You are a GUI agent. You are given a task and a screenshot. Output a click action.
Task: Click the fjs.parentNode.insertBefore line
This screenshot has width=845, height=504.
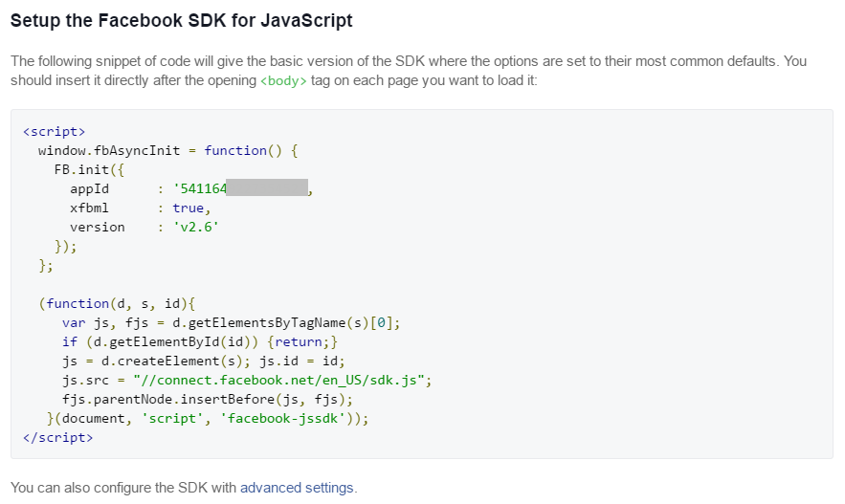[x=208, y=400]
